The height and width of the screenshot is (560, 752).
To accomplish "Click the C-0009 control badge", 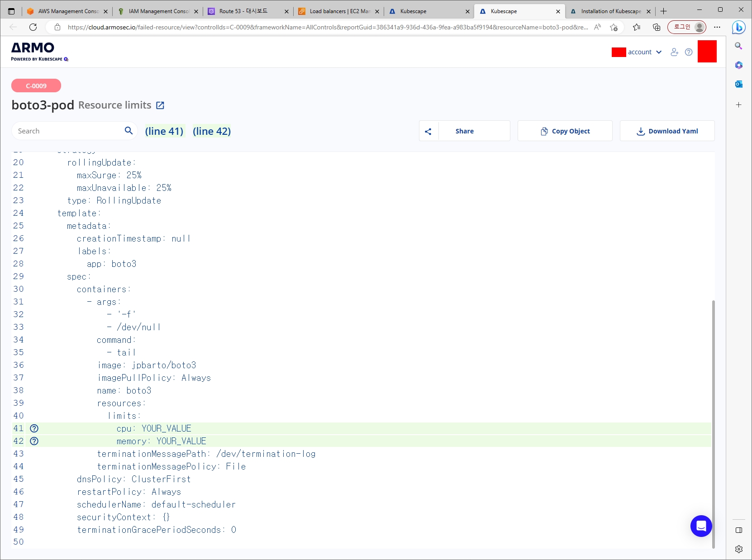I will (36, 85).
